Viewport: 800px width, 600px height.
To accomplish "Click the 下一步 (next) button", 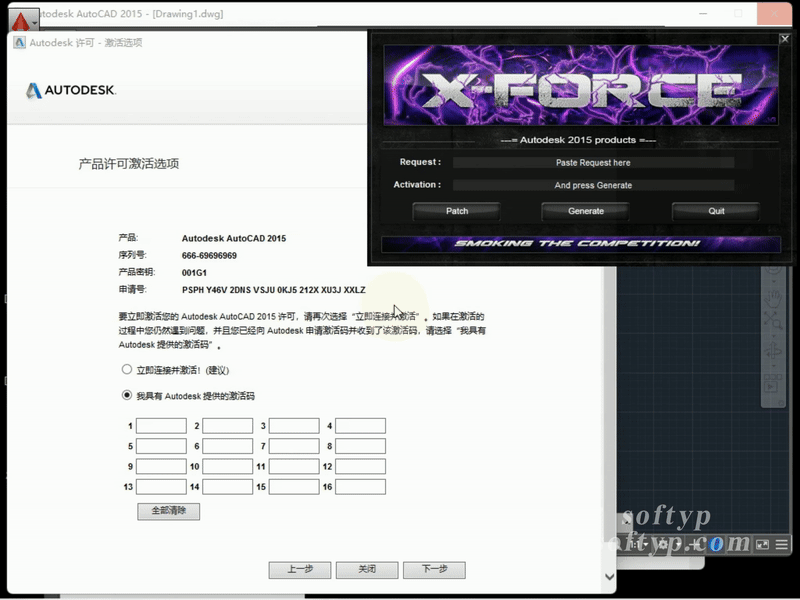I will (434, 569).
